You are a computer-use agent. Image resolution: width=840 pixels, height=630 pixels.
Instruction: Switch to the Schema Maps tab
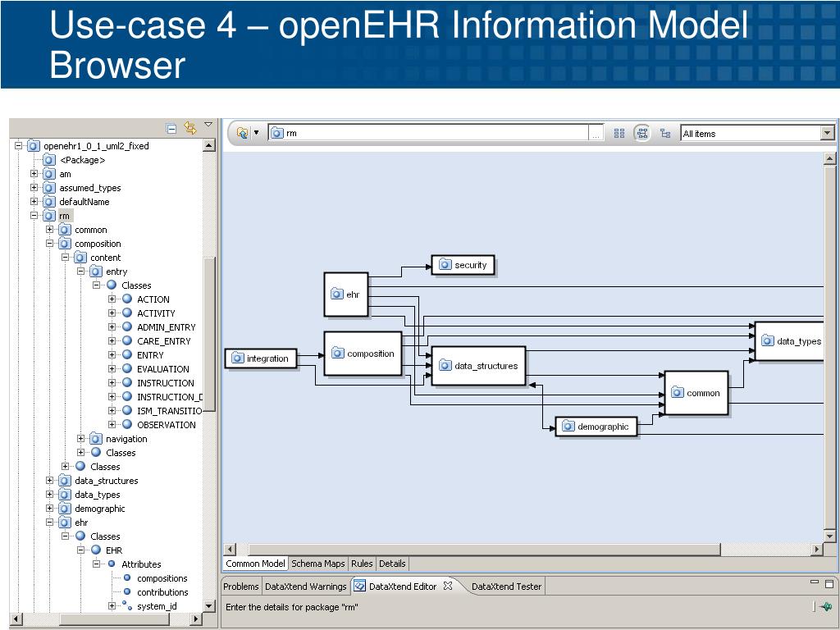(317, 564)
